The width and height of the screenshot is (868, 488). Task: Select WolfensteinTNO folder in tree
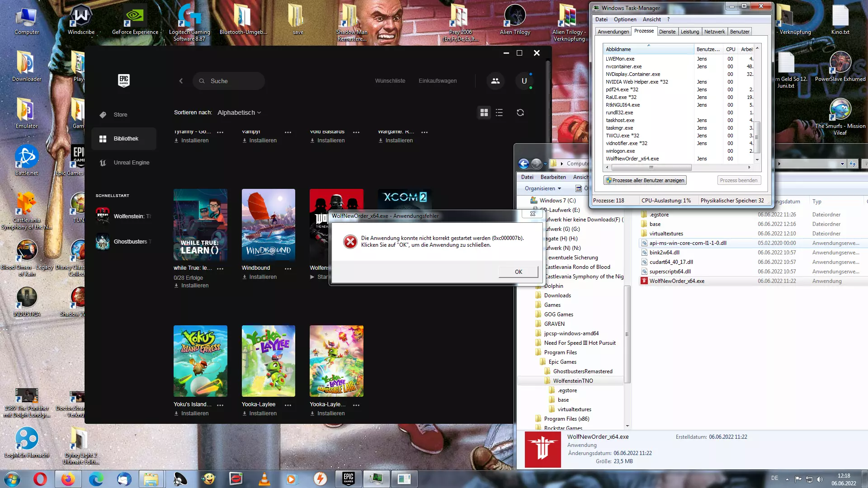pyautogui.click(x=572, y=381)
